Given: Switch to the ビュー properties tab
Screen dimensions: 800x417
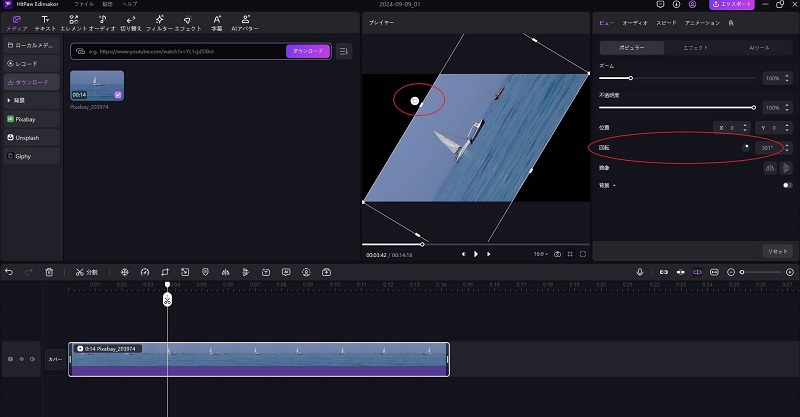Looking at the screenshot, I should click(x=606, y=23).
